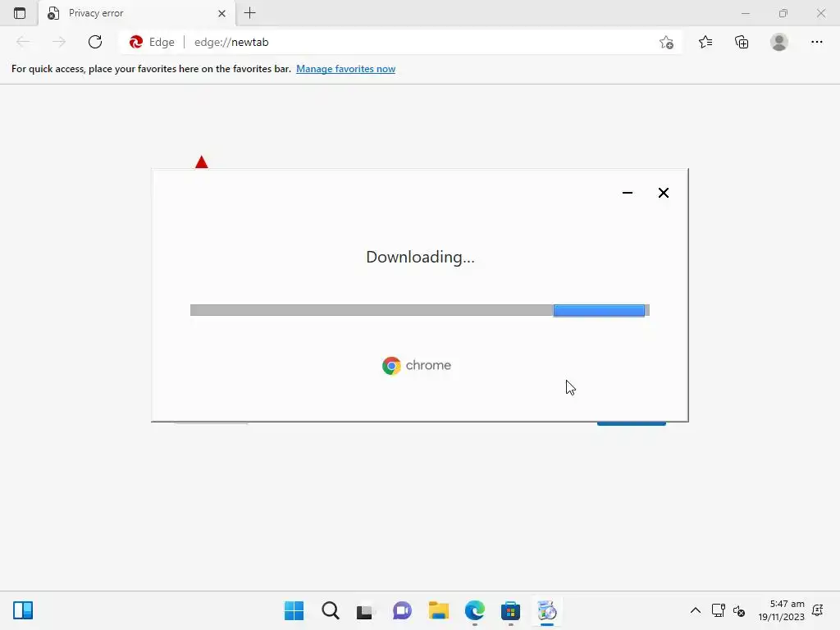The image size is (840, 630).
Task: Open the Favorites list icon
Action: (705, 42)
